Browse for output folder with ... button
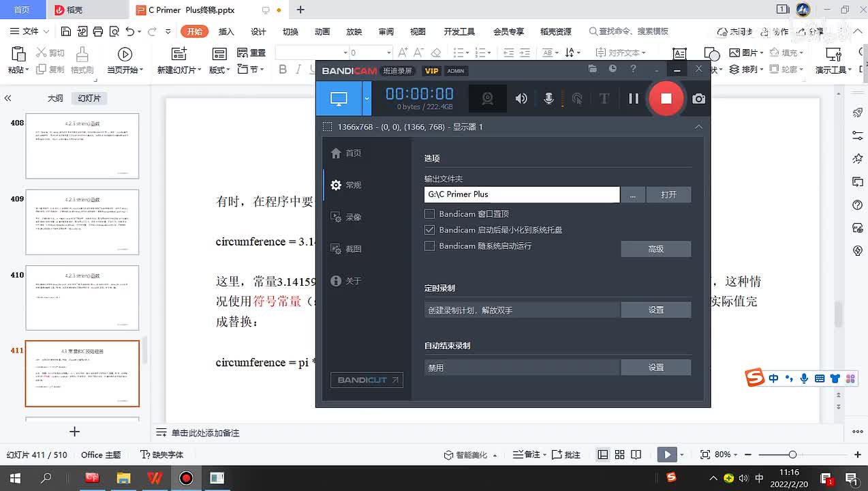 coord(633,195)
